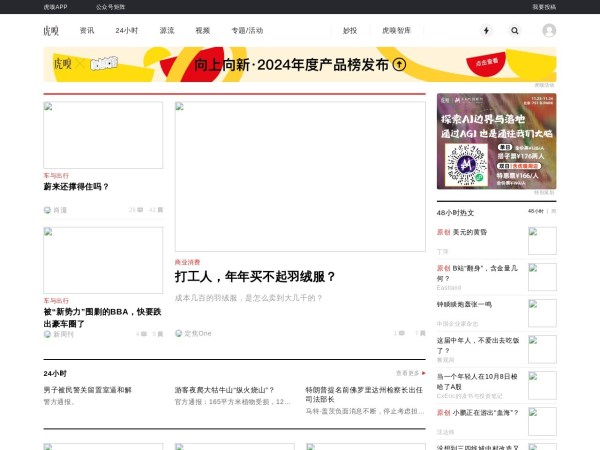This screenshot has width=600, height=450.
Task: Open the user avatar profile icon
Action: pos(549,31)
